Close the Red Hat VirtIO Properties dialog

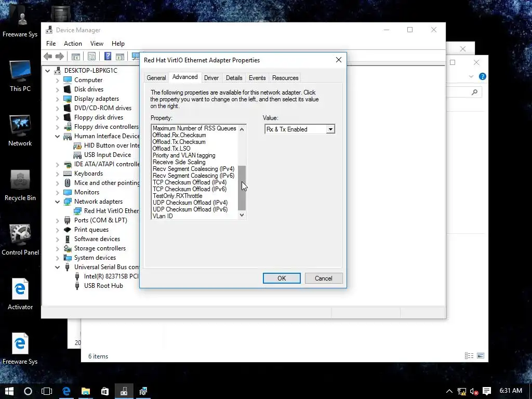[x=339, y=60]
